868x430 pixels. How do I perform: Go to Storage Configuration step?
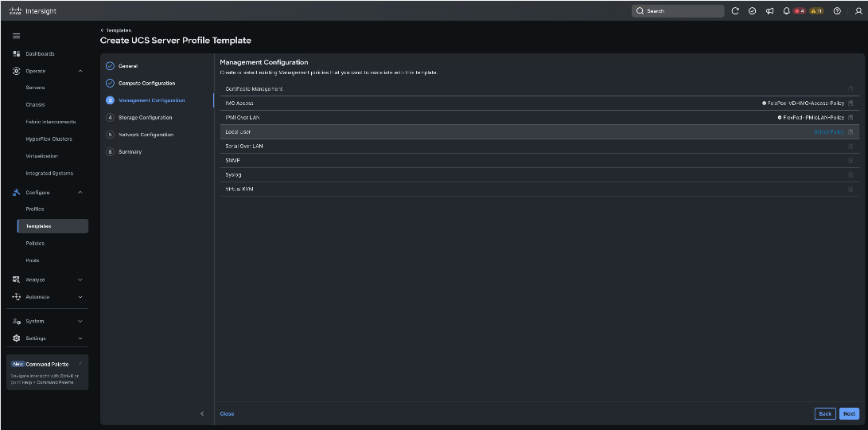point(145,118)
